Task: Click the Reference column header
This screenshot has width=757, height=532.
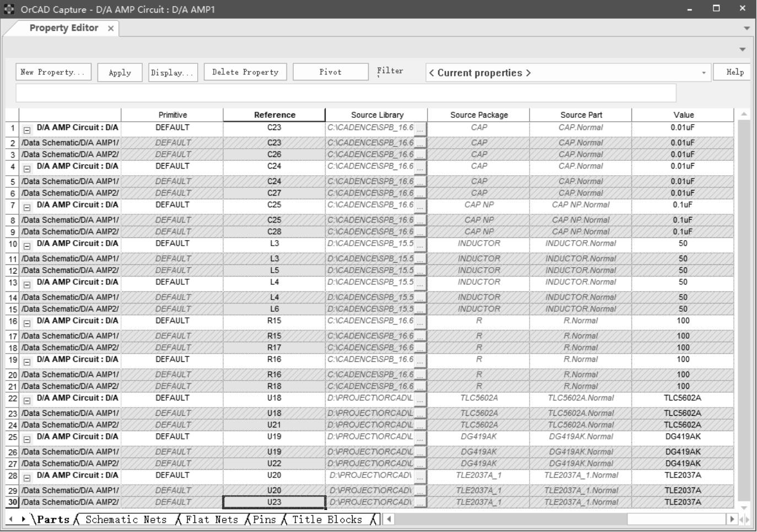Action: (274, 115)
